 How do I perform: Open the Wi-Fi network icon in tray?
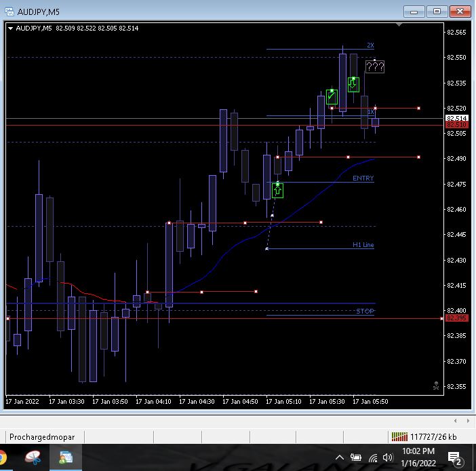point(373,457)
